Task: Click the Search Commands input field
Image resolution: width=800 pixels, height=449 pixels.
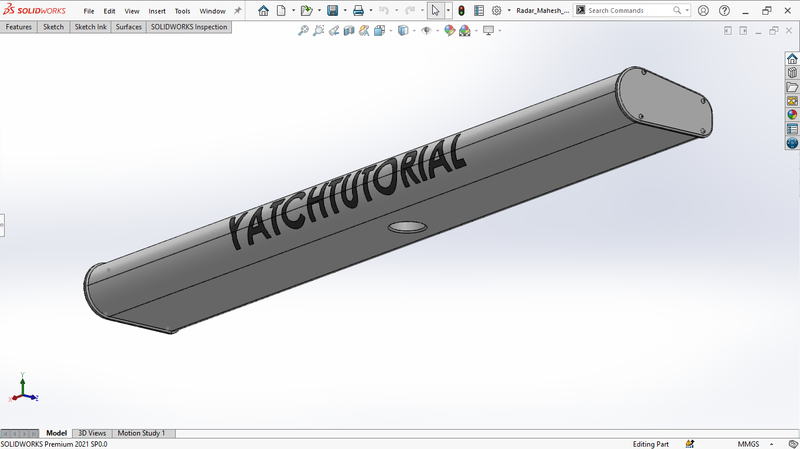Action: tap(629, 10)
